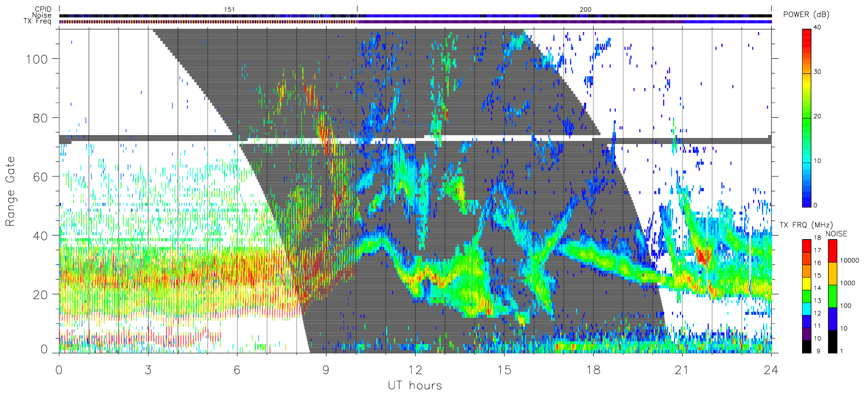Select the TX FRQ frequency color bar

pyautogui.click(x=807, y=296)
